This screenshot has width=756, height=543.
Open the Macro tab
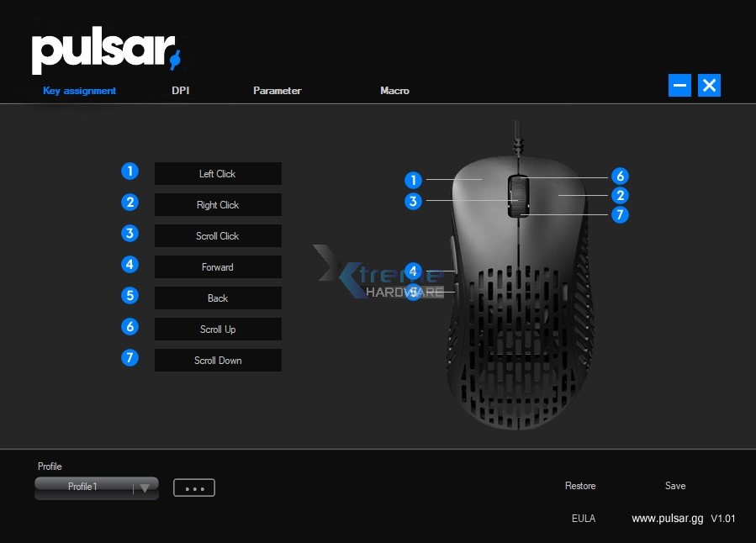(x=394, y=90)
